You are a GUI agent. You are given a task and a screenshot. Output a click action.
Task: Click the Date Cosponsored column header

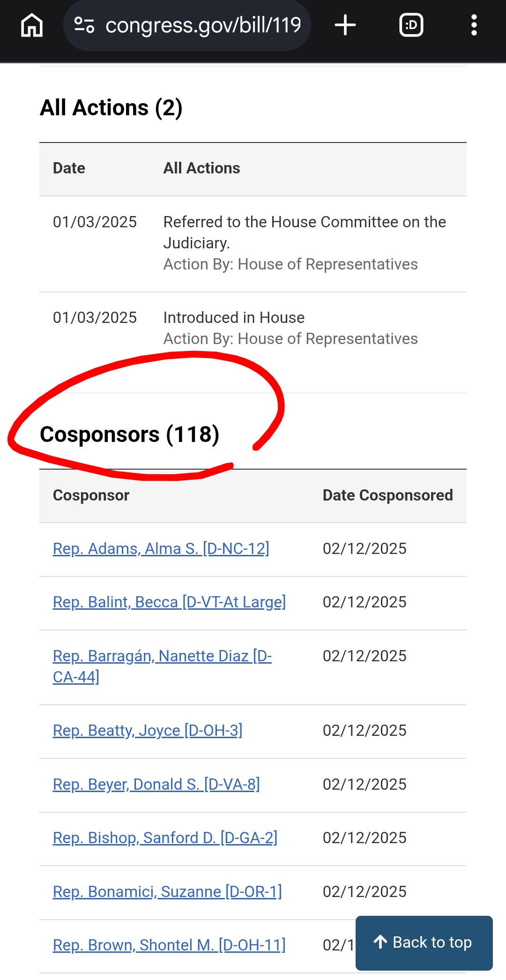pos(388,495)
